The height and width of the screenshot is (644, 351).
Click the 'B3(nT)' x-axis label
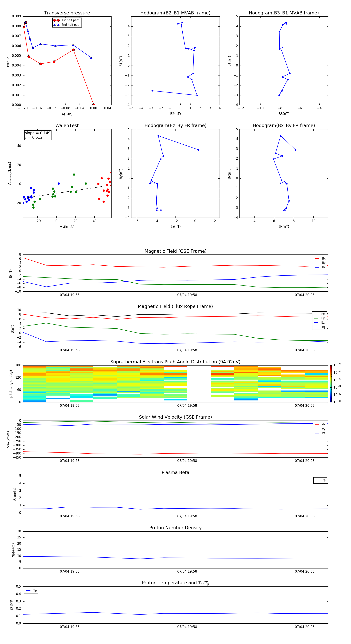tap(284, 114)
